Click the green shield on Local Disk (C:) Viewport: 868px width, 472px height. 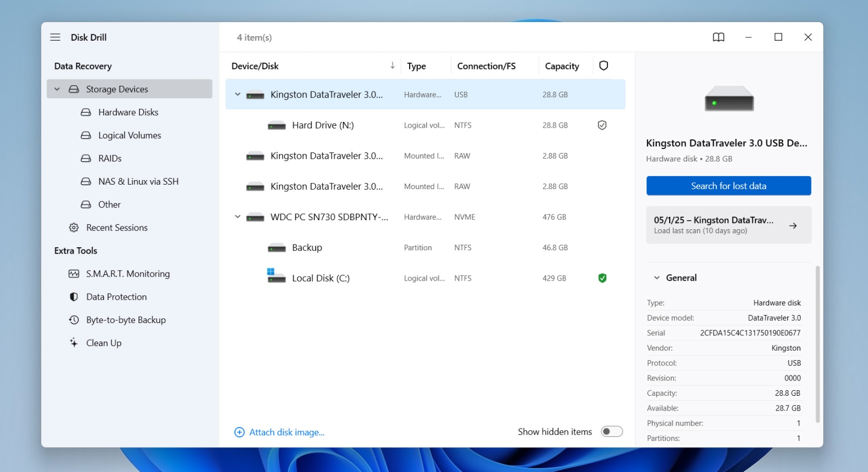[x=602, y=278]
